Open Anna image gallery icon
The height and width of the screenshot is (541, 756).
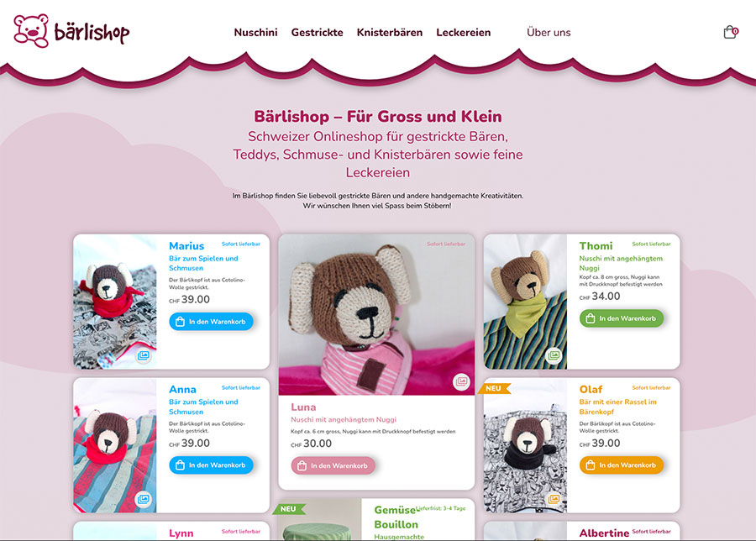coord(143,499)
